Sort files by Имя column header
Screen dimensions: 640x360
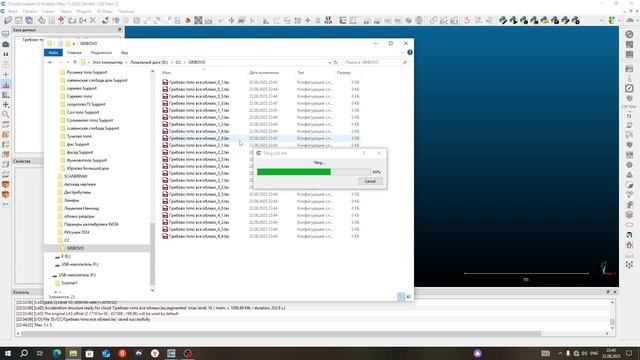166,73
